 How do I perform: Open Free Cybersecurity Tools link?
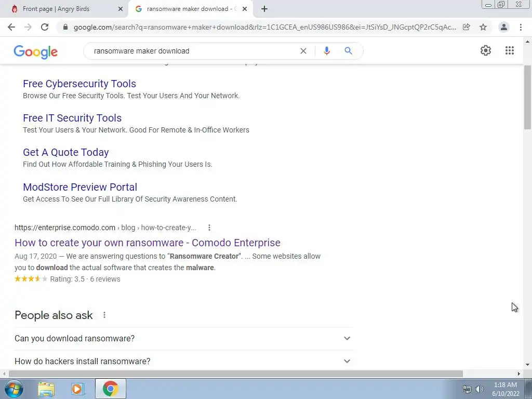79,84
